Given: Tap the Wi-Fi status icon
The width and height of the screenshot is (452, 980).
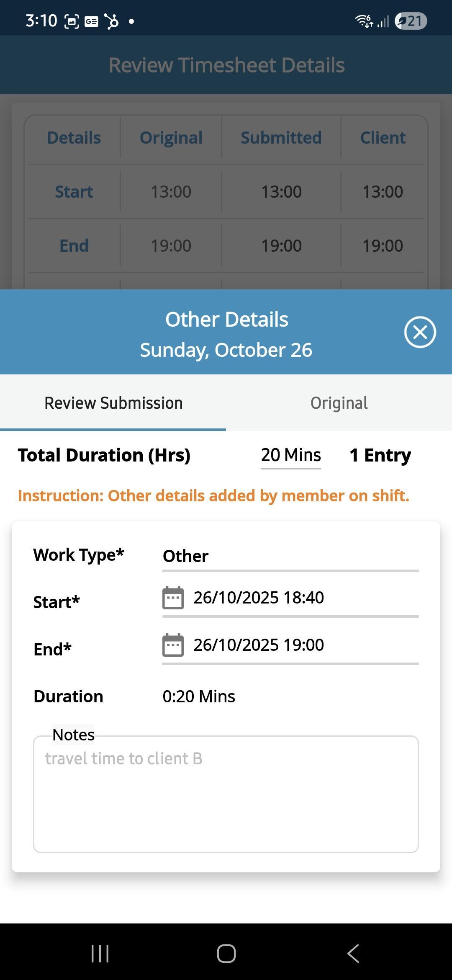Looking at the screenshot, I should click(364, 21).
